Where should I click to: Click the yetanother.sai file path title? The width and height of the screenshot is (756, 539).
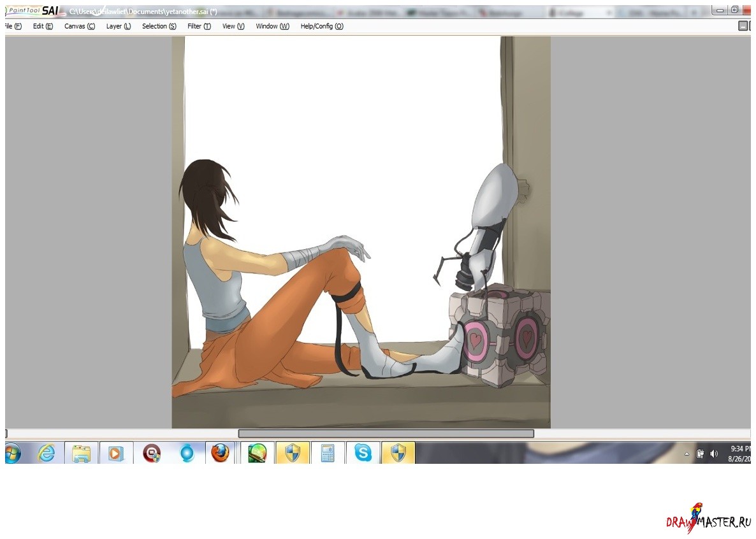(143, 11)
